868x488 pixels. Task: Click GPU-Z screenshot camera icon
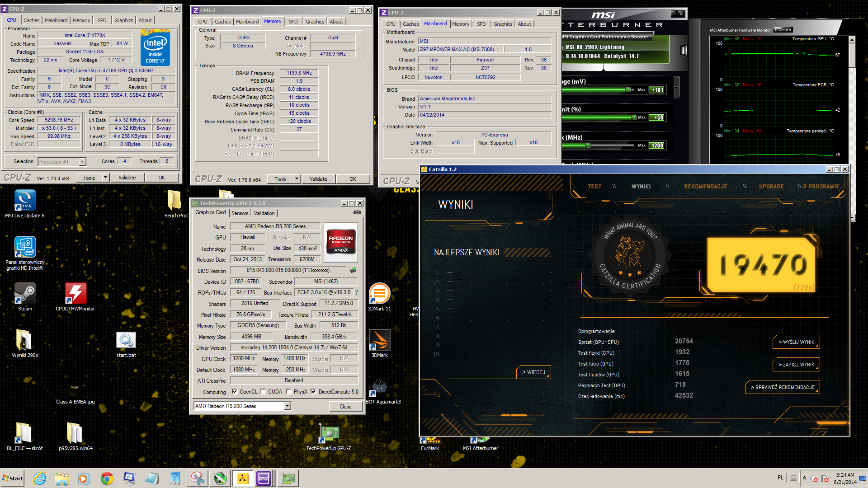tap(357, 212)
